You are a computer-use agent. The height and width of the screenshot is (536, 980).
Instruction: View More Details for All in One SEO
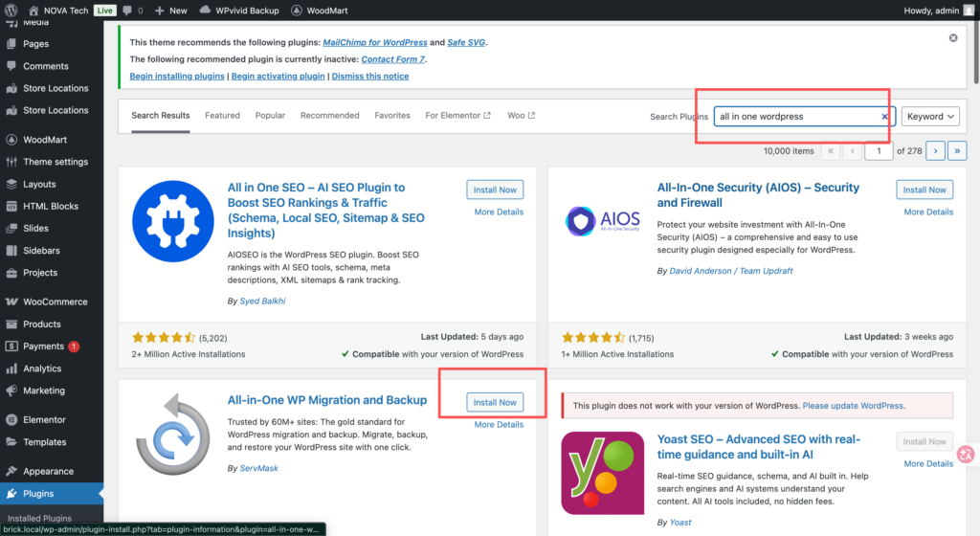(x=499, y=212)
